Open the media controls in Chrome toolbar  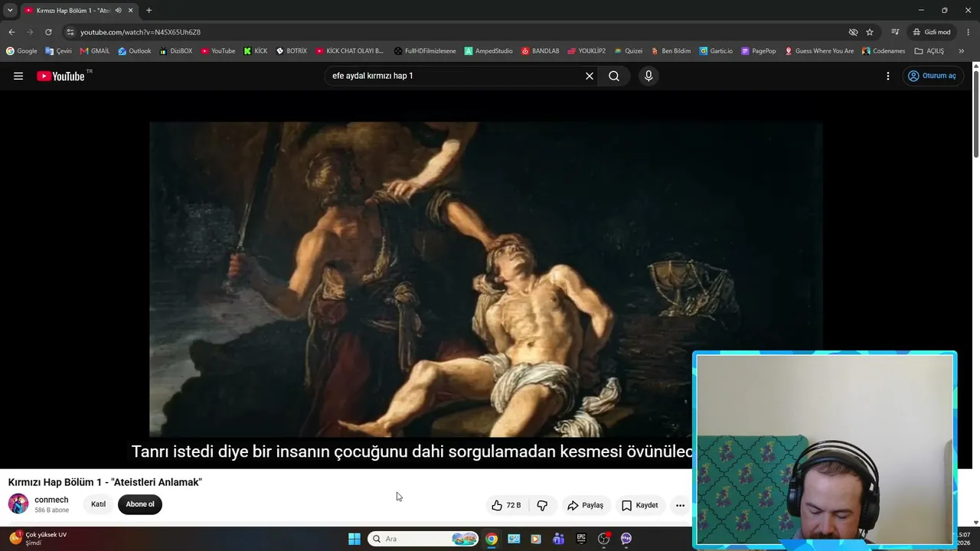click(895, 32)
